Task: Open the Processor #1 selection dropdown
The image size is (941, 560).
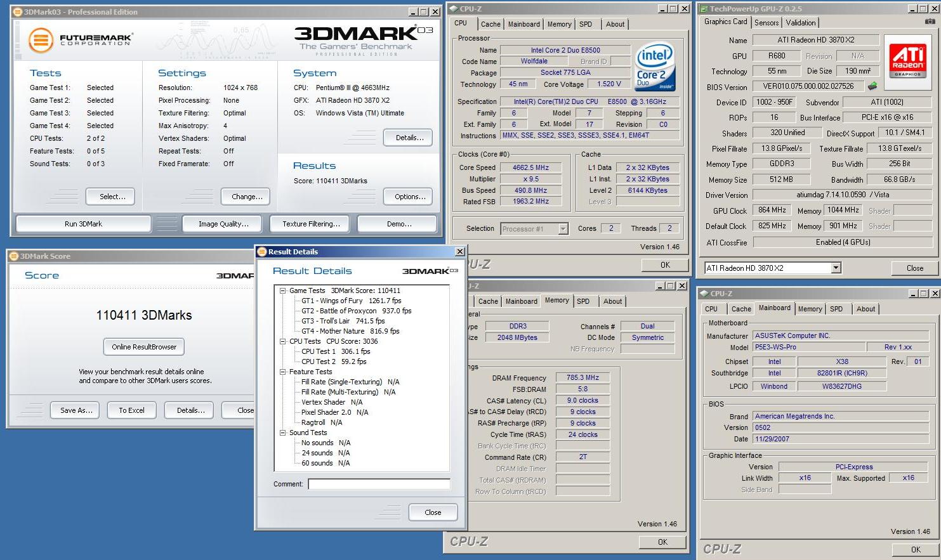Action: 563,229
